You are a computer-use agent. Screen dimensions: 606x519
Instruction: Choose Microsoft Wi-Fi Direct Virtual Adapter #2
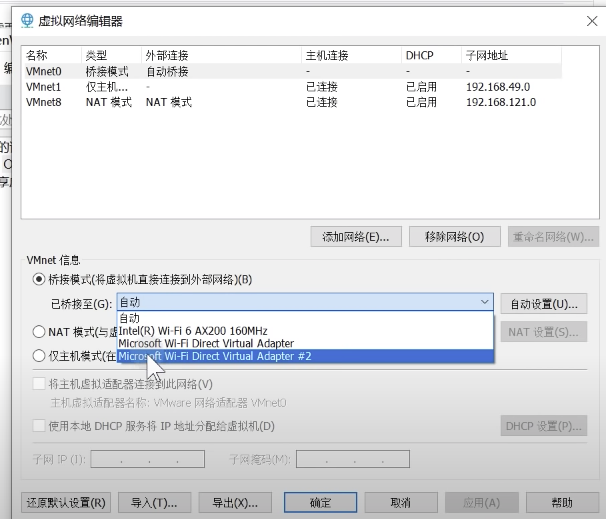click(x=213, y=356)
